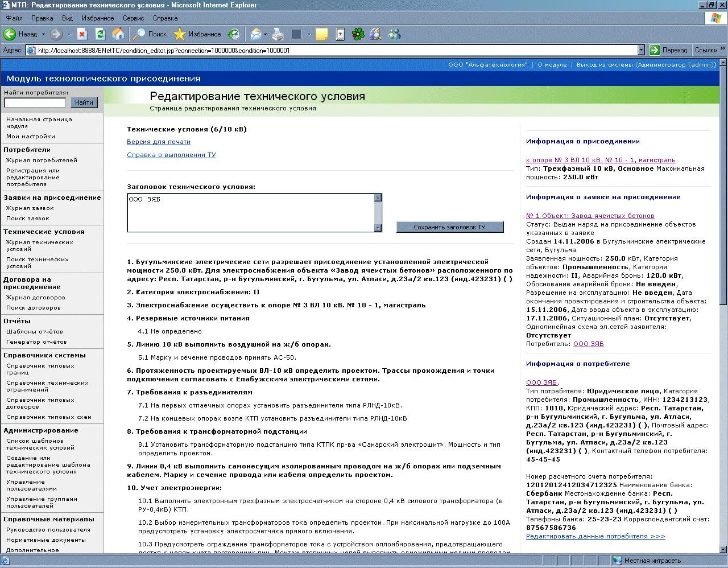Open the address bar dropdown arrow
The image size is (728, 568).
coord(642,50)
